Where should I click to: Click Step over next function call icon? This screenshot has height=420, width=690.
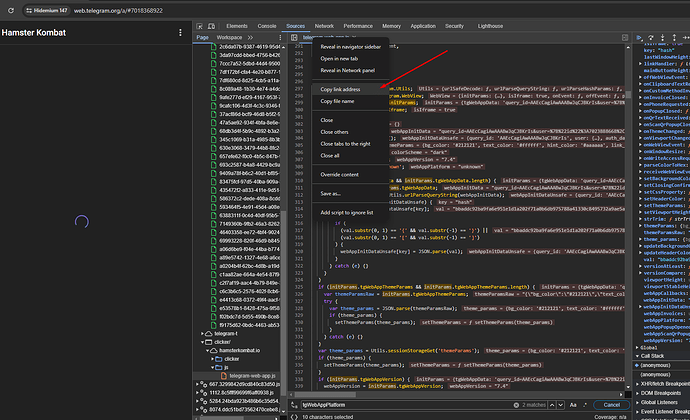(651, 37)
